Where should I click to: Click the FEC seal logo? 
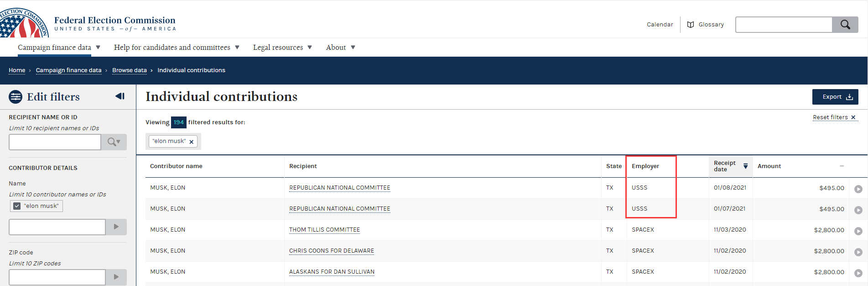[24, 23]
